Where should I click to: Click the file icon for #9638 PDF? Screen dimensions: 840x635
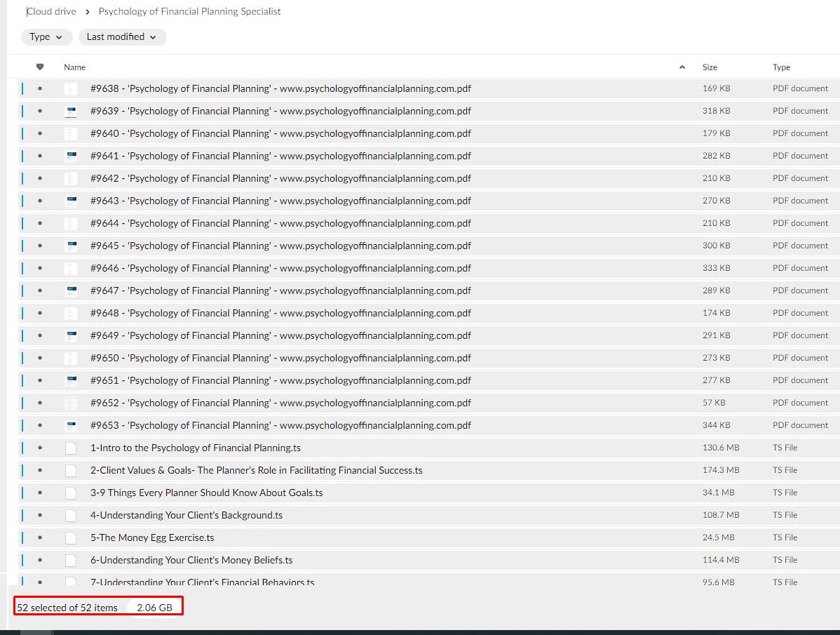point(71,88)
